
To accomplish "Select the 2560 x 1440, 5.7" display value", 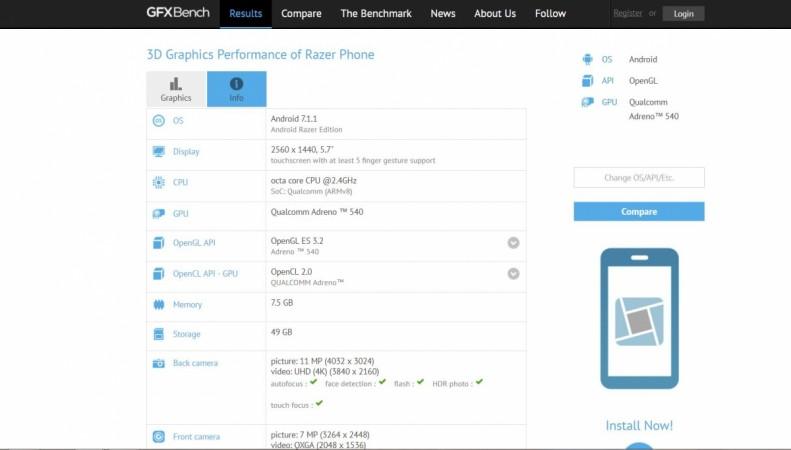I will 302,149.
